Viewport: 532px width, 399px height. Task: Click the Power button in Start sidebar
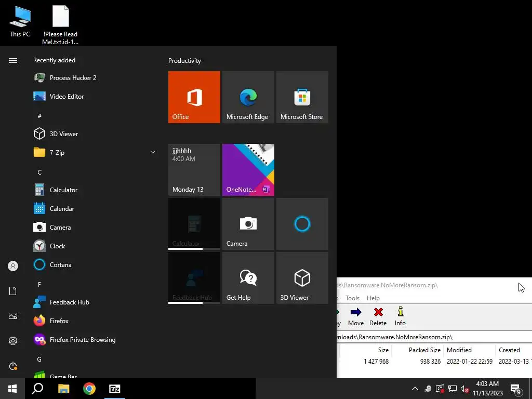click(x=13, y=366)
